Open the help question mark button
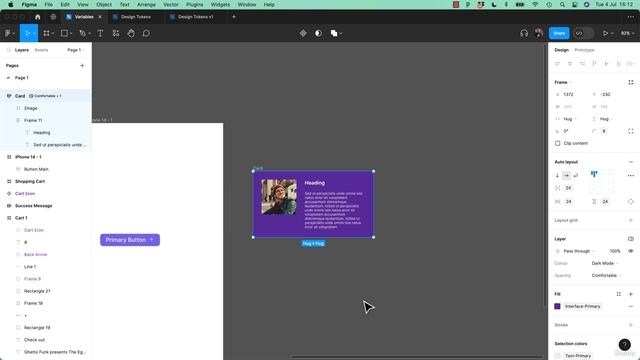 [x=624, y=344]
